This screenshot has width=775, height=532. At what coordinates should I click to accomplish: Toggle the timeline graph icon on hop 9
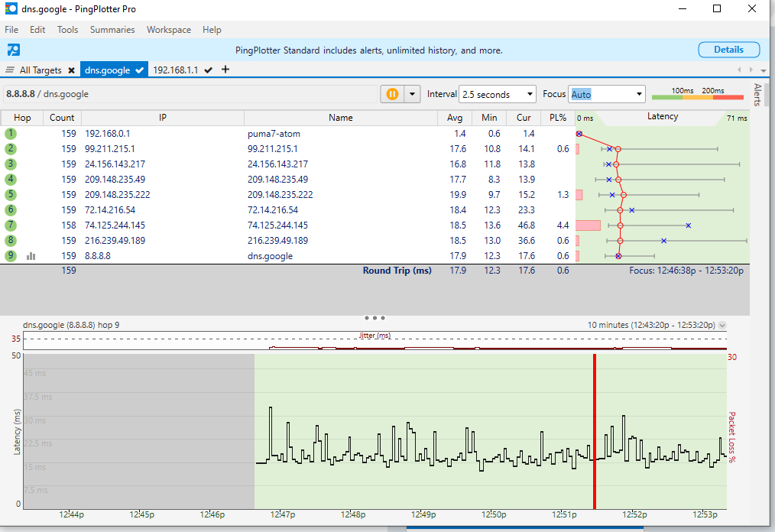pos(31,256)
